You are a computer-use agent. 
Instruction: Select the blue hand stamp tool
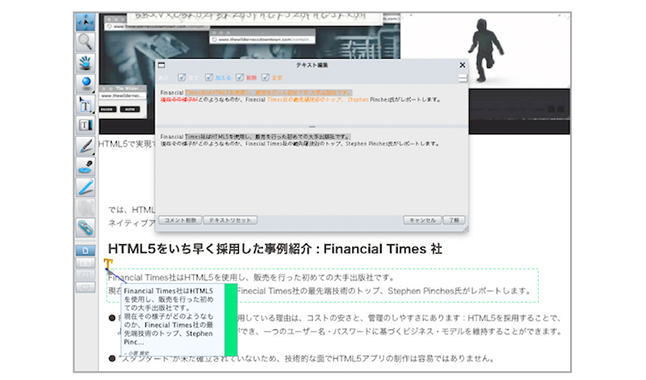[85, 63]
